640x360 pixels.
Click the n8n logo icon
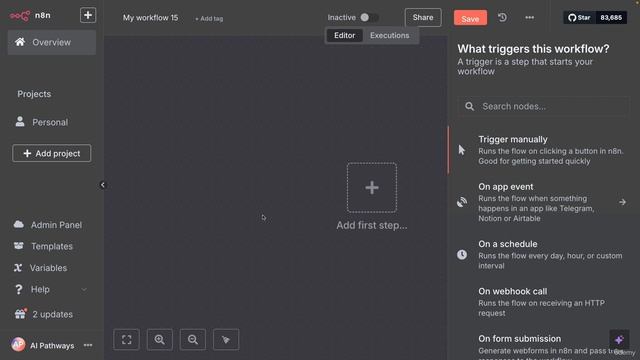pyautogui.click(x=20, y=16)
